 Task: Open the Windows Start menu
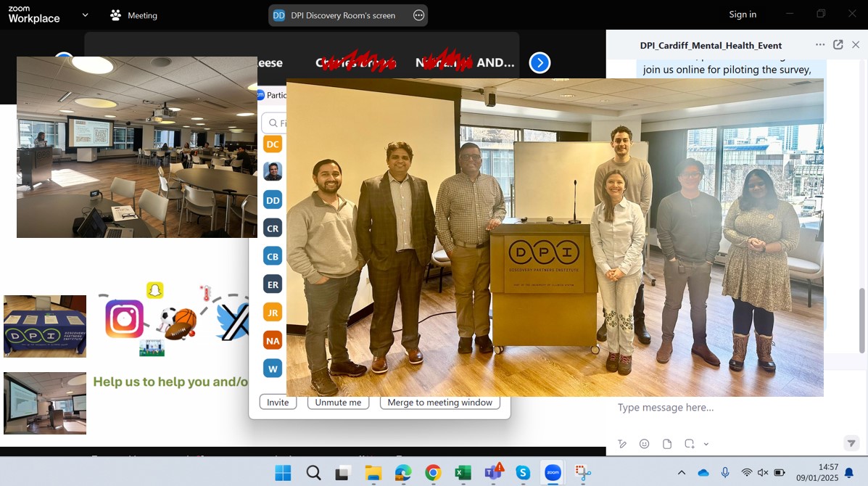[x=283, y=473]
